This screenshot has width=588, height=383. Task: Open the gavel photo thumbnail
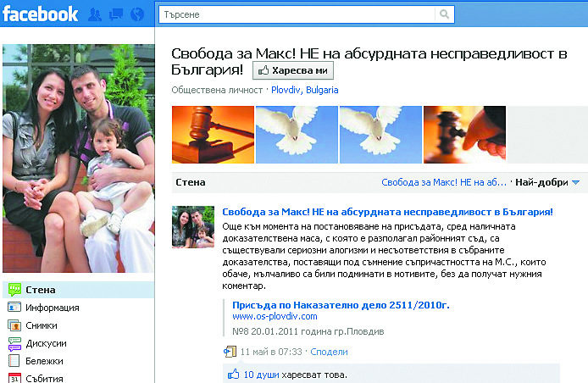click(x=213, y=135)
